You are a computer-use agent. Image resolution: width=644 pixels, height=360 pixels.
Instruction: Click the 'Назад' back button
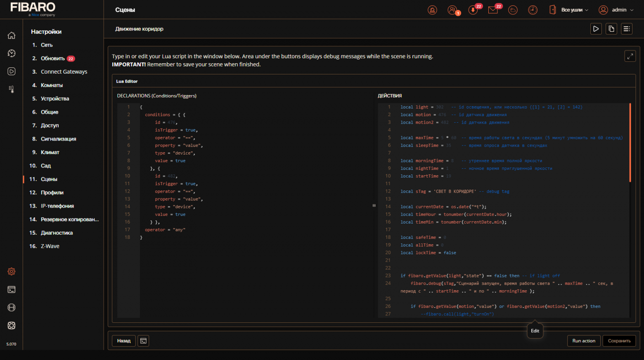point(124,341)
